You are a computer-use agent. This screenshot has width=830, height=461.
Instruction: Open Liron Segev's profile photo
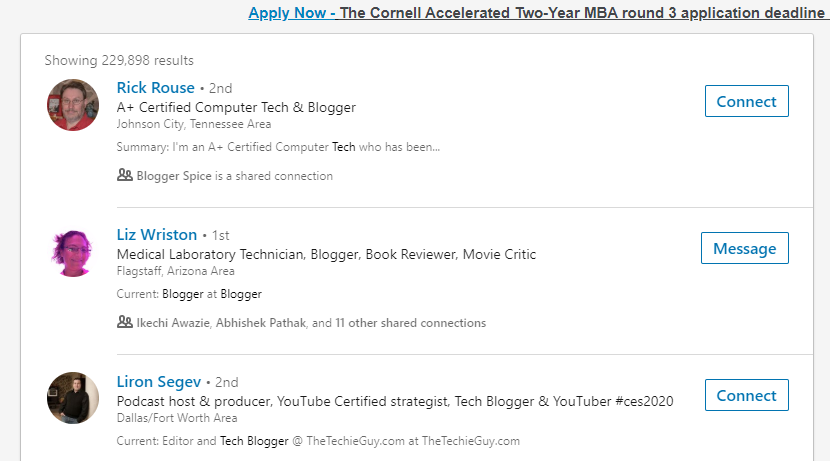coord(73,398)
